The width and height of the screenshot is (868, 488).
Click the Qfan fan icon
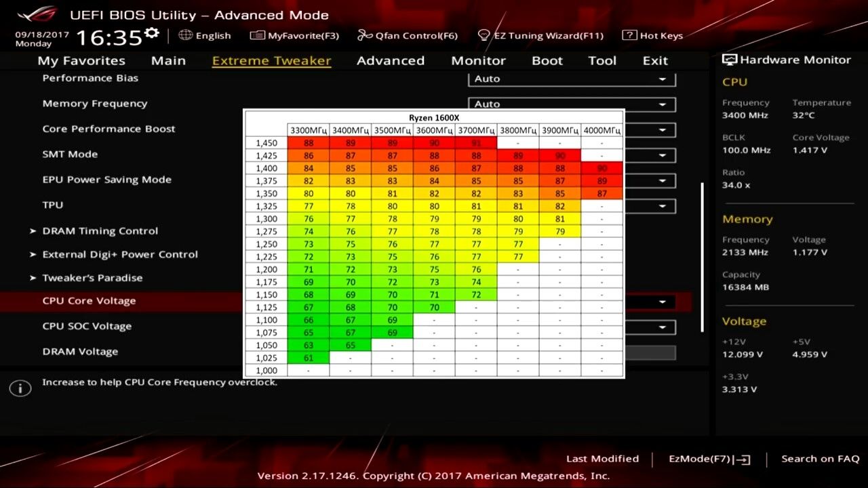click(x=365, y=35)
